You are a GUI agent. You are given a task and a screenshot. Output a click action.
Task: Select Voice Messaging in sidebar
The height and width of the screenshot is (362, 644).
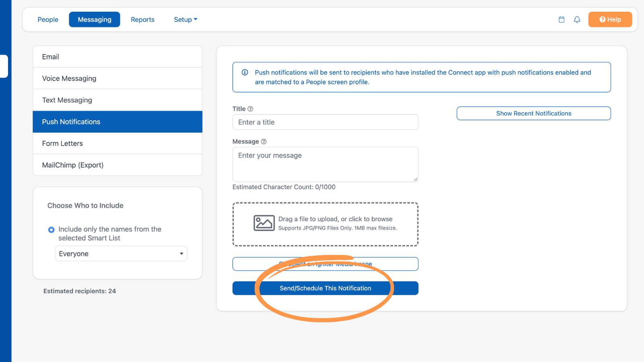tap(118, 78)
